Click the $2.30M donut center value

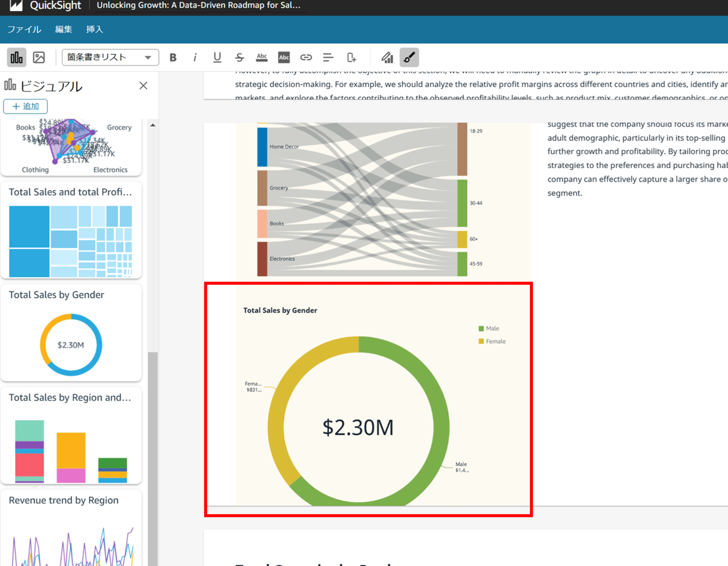pos(358,428)
